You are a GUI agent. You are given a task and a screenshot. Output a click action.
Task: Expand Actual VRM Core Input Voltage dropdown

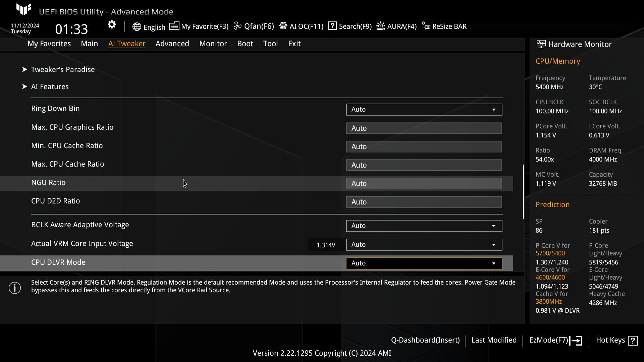coord(424,245)
